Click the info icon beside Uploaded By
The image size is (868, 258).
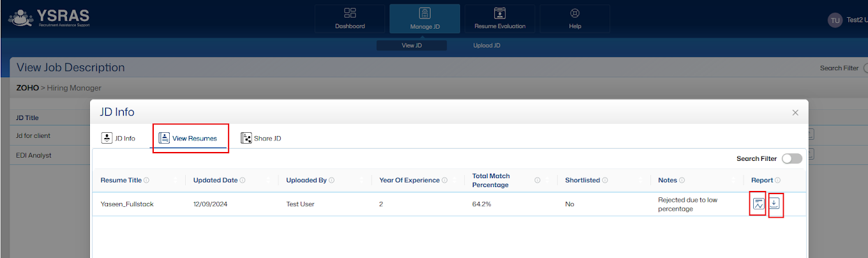tap(332, 180)
